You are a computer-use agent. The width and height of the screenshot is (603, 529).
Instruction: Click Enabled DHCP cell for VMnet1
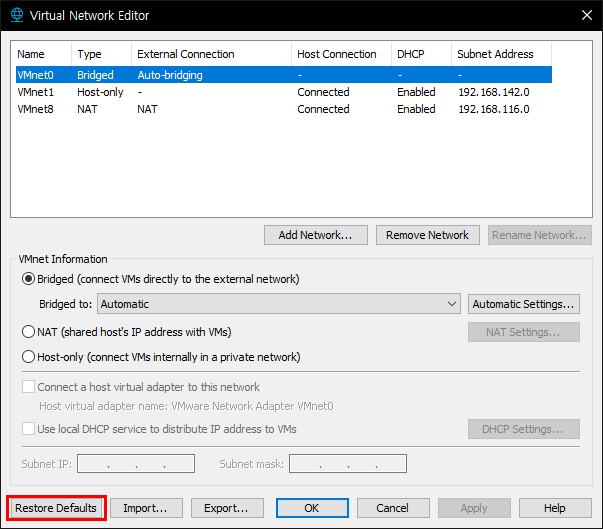coord(416,92)
